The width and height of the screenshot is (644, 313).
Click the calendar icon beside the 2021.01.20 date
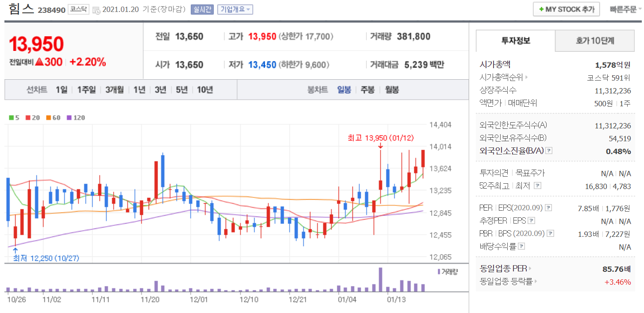coord(96,10)
